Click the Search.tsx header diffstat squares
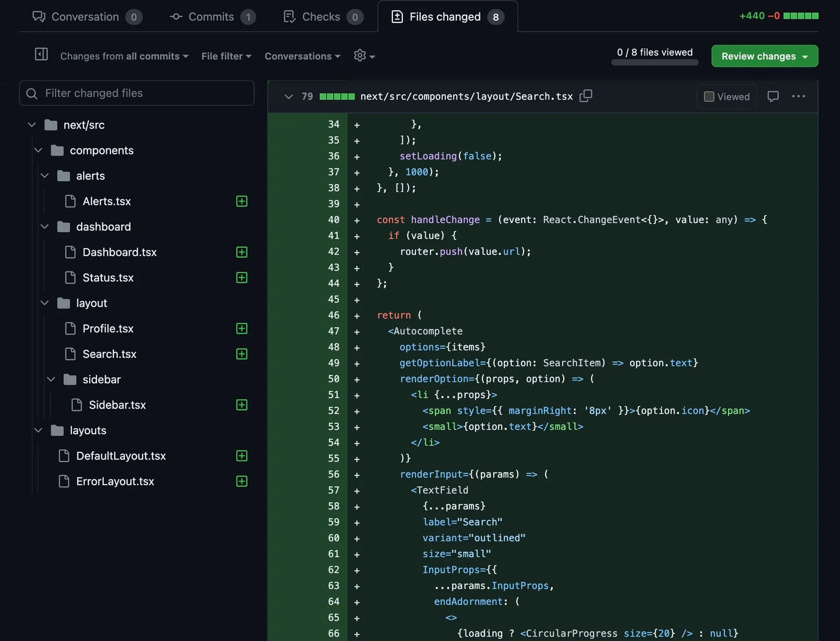This screenshot has height=641, width=840. (337, 96)
